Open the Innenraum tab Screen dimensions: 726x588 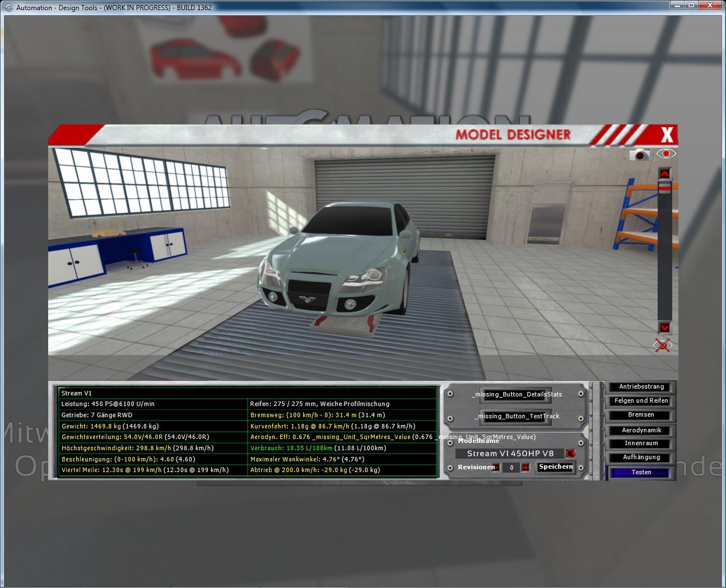click(x=641, y=444)
